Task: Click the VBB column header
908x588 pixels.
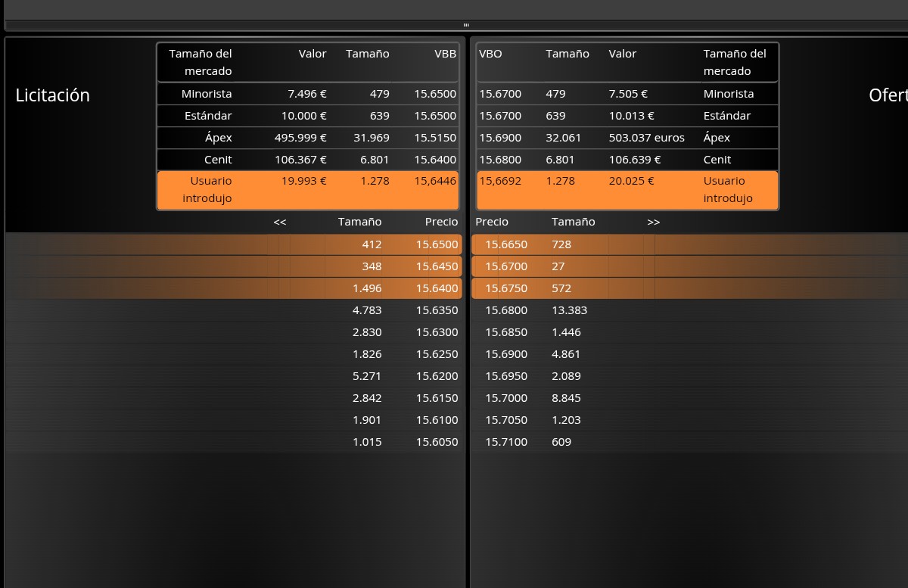Action: (x=445, y=54)
